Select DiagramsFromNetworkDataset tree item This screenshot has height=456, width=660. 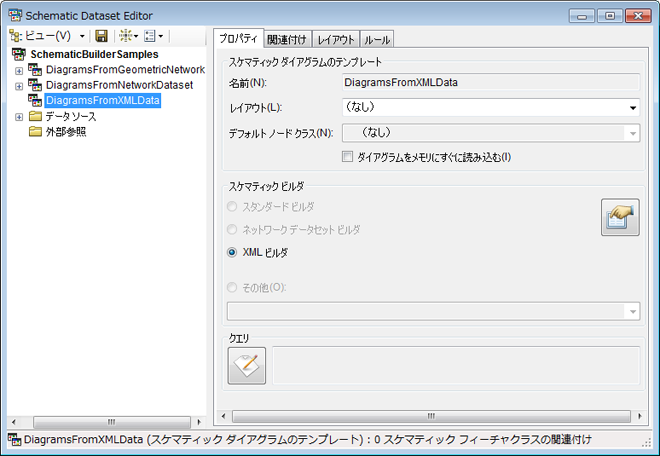120,85
